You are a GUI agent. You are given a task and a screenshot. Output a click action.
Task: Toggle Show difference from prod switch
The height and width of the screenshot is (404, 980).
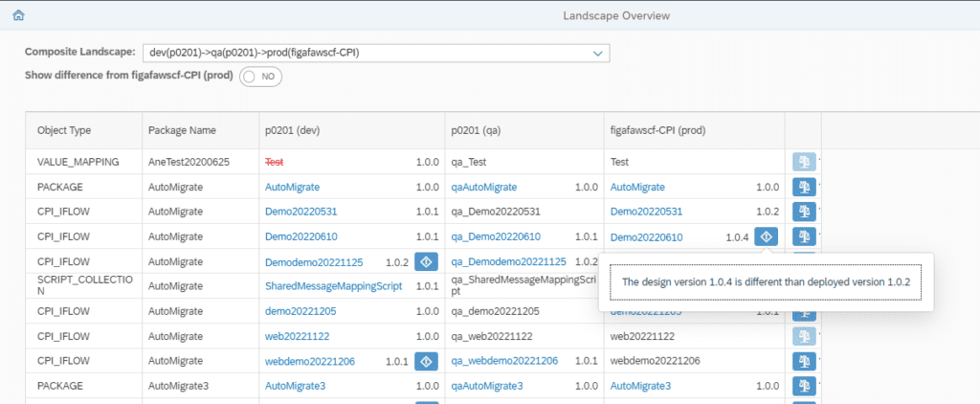pyautogui.click(x=260, y=77)
